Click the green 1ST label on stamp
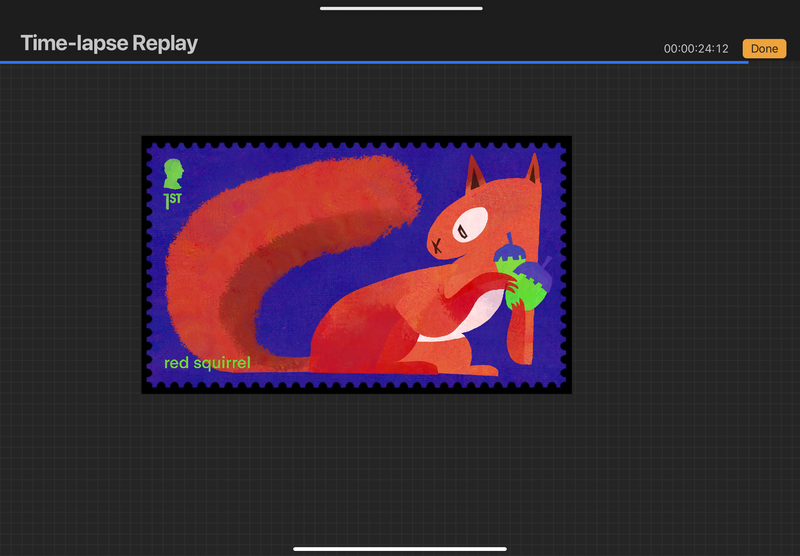800x556 pixels. point(173,201)
